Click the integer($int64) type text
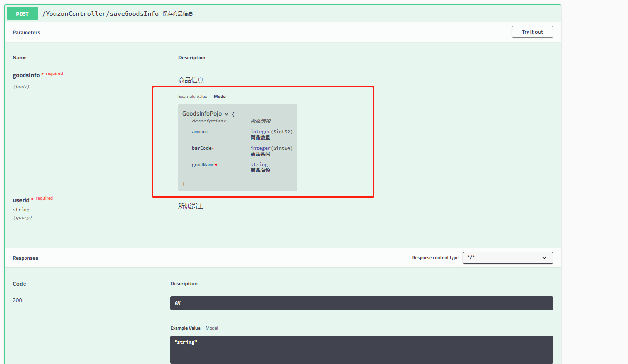This screenshot has width=628, height=364. (272, 148)
